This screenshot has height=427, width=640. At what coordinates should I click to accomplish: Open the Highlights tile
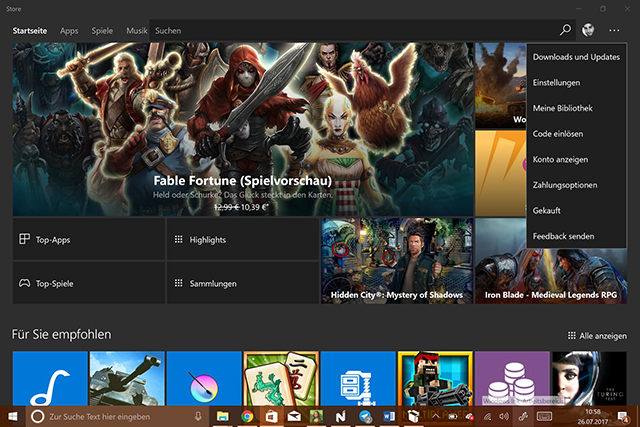243,239
